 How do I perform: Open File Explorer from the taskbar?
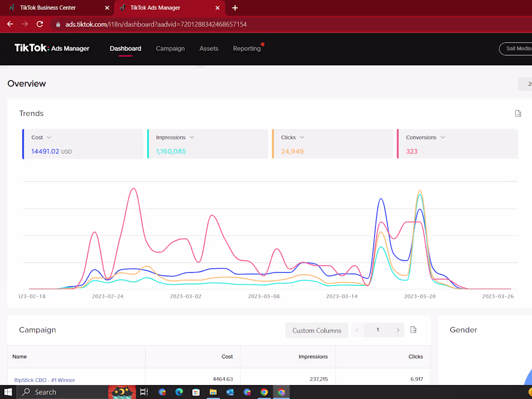point(213,392)
